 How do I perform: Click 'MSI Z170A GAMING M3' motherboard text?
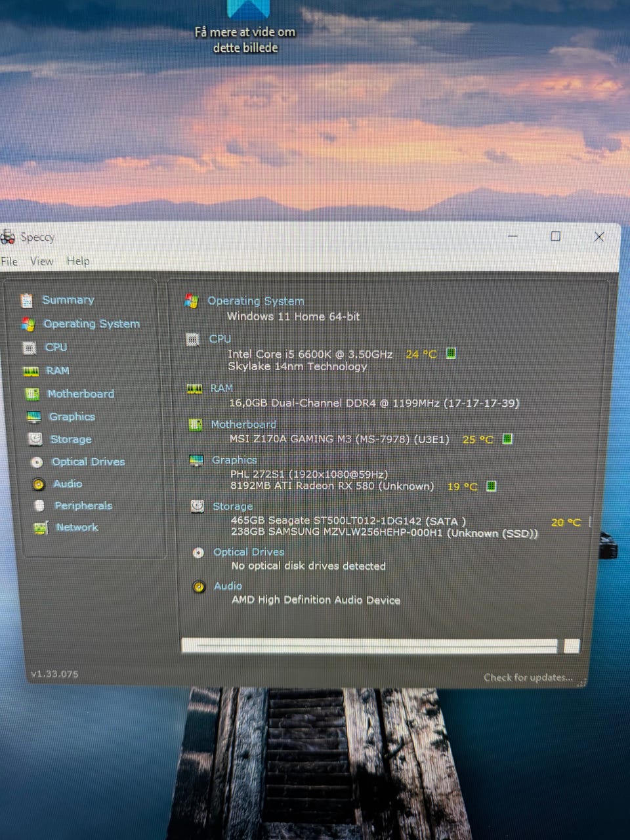pyautogui.click(x=339, y=439)
